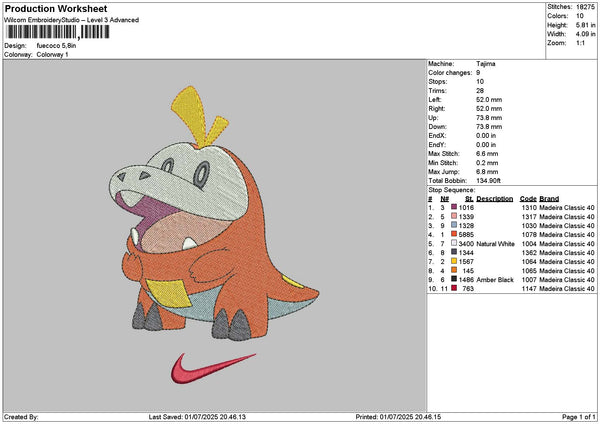This screenshot has width=600, height=424.
Task: Select the Height value '5.81 in'
Action: click(x=585, y=25)
